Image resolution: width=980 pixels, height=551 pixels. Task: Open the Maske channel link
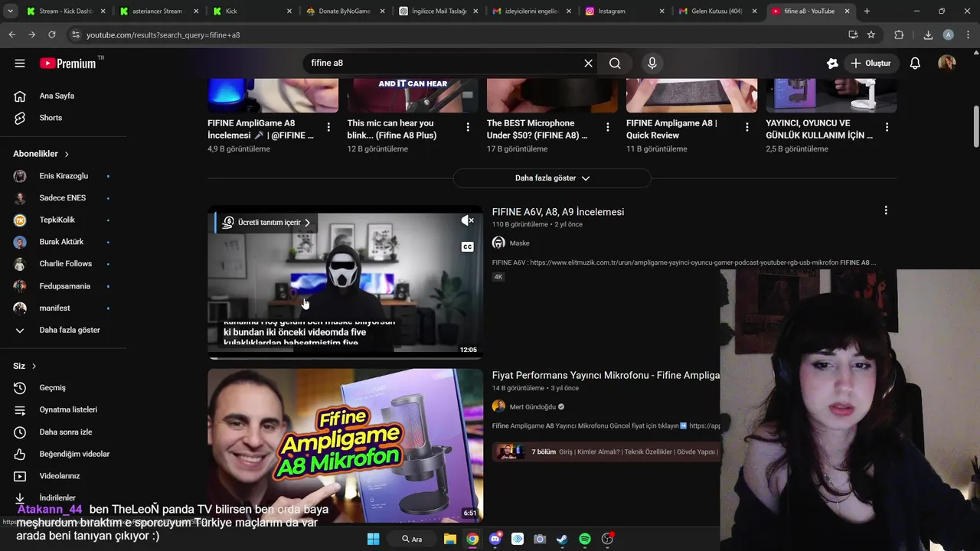click(x=520, y=243)
